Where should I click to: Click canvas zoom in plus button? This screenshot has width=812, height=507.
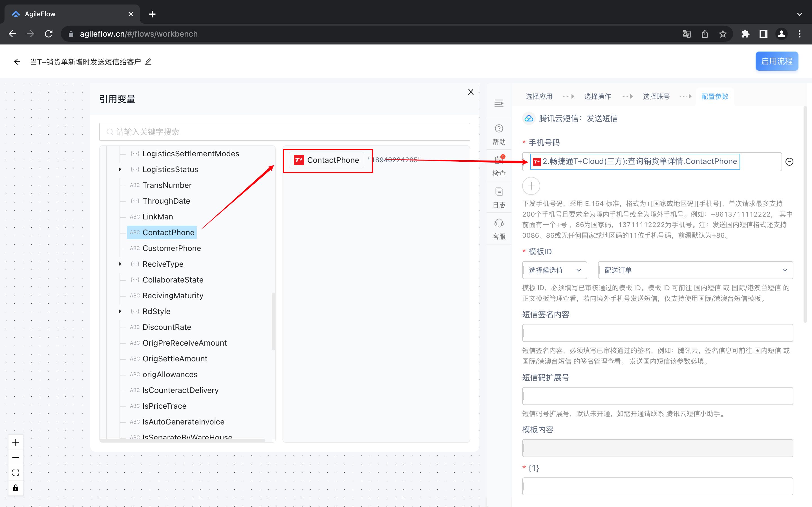(16, 442)
